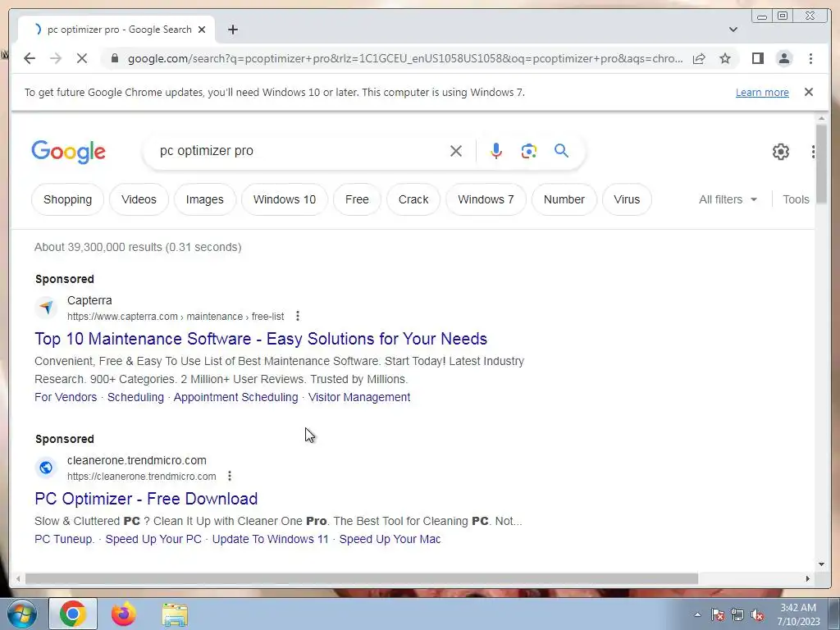Open a new Chrome tab

point(232,30)
